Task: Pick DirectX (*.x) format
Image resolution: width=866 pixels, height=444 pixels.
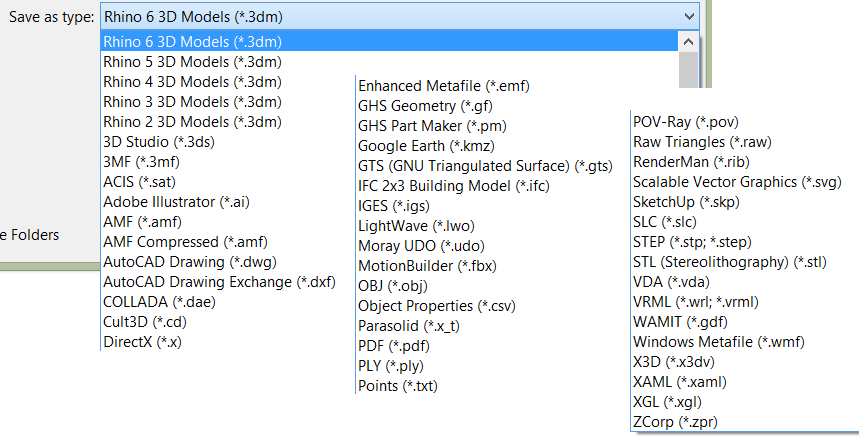Action: tap(142, 342)
